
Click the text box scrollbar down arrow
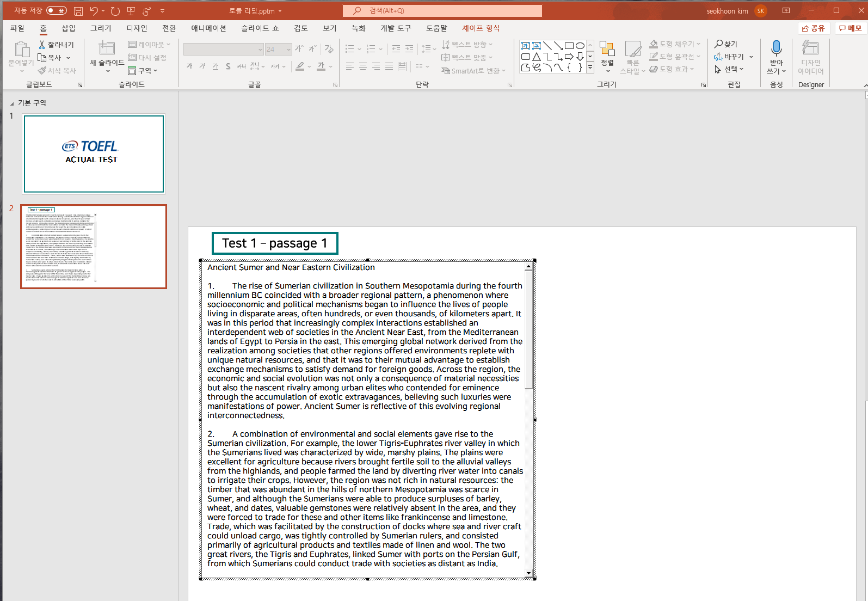pos(528,573)
